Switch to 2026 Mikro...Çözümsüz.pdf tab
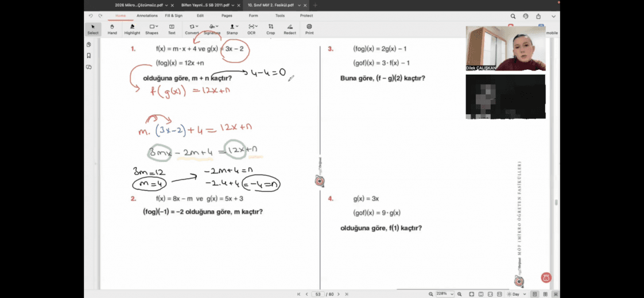Screen dimensions: 644x298 pos(139,5)
